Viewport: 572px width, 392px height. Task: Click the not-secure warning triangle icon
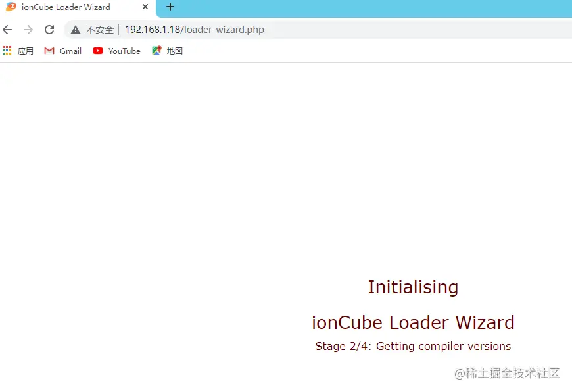(x=76, y=30)
